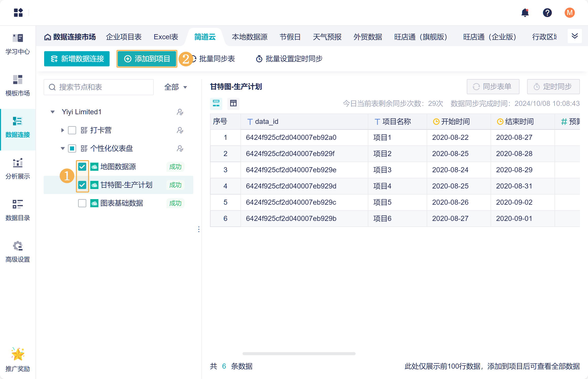Click the notification bell icon

point(525,13)
